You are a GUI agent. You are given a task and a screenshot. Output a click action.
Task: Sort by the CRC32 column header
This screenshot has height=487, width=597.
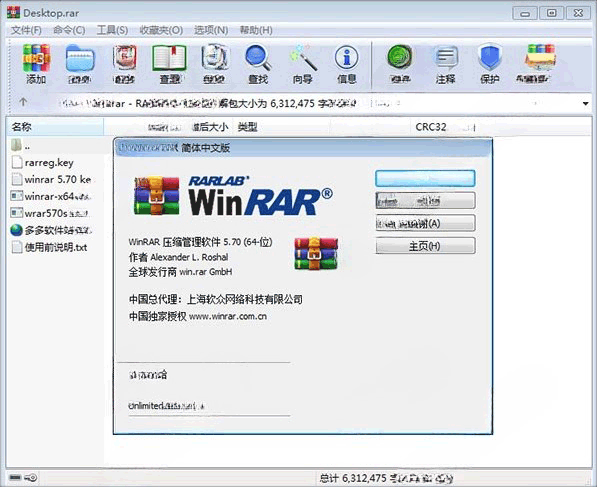pos(431,127)
